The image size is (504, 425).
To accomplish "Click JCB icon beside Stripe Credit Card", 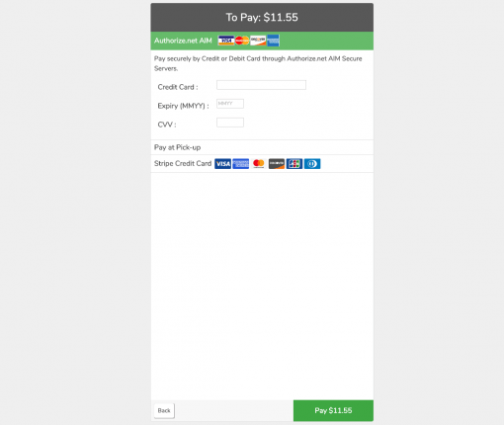I will point(294,164).
